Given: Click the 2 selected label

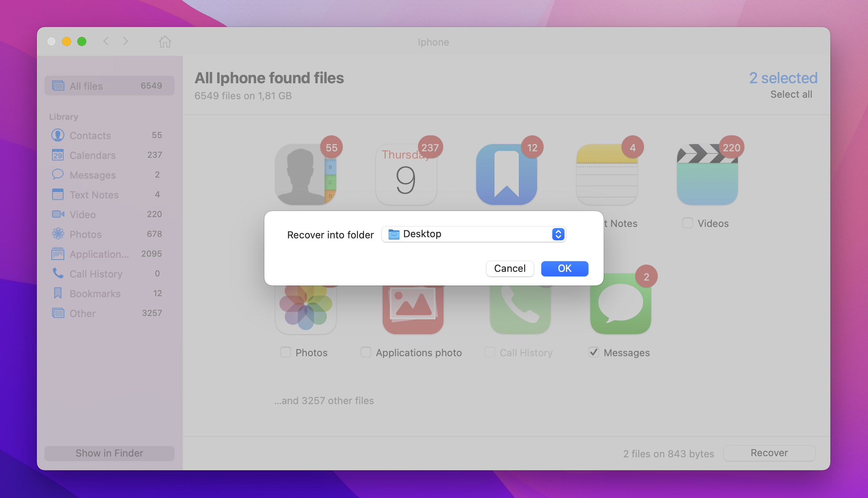Looking at the screenshot, I should point(783,78).
